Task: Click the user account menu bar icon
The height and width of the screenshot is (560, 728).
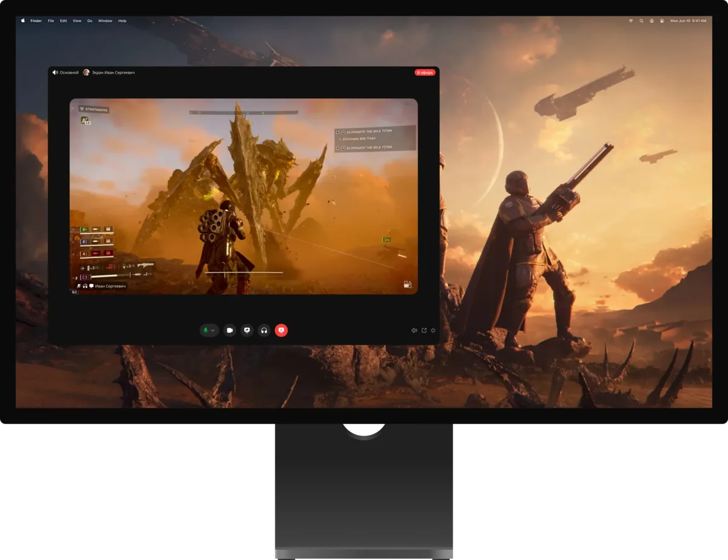Action: (652, 21)
